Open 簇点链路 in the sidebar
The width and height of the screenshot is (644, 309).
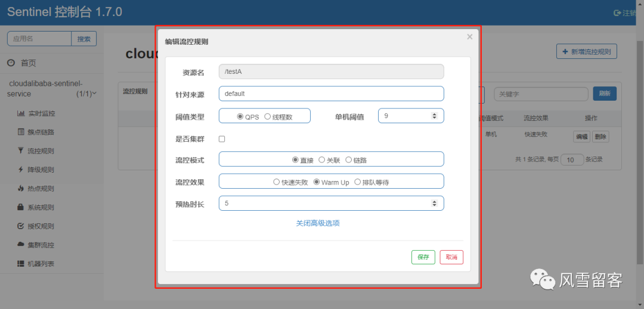coord(41,132)
